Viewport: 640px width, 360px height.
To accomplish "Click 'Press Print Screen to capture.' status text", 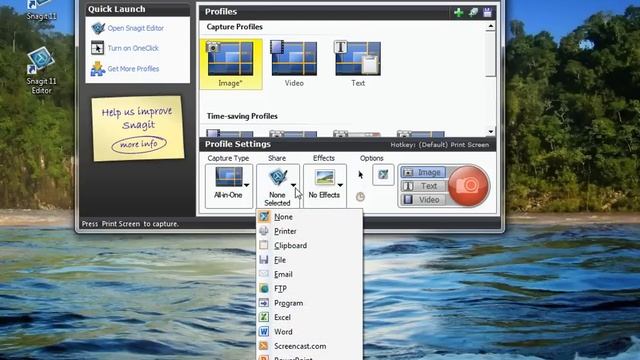I will tap(130, 224).
